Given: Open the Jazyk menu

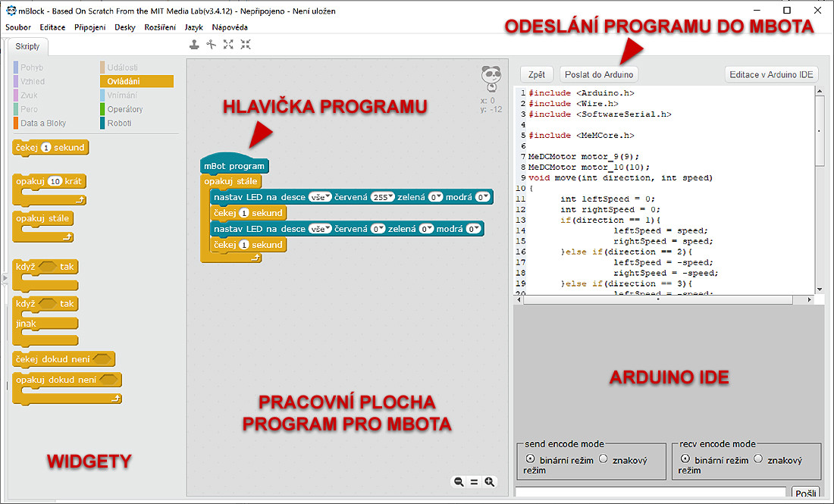Looking at the screenshot, I should click(193, 27).
